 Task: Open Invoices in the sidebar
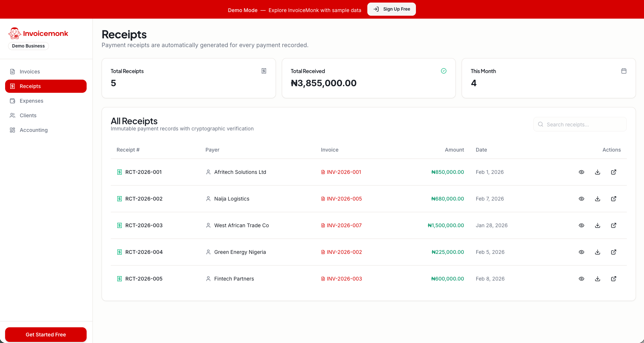click(x=46, y=72)
